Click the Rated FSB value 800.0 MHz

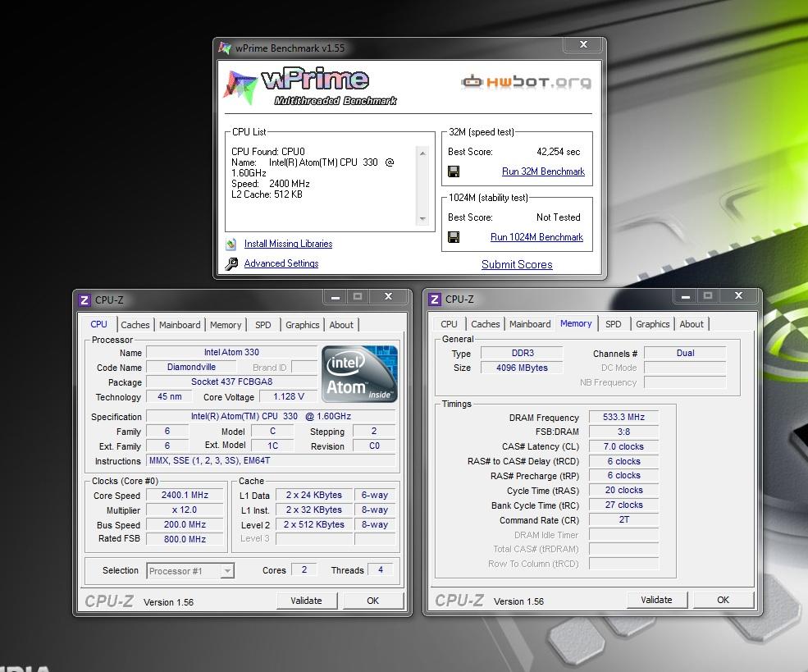click(x=185, y=540)
